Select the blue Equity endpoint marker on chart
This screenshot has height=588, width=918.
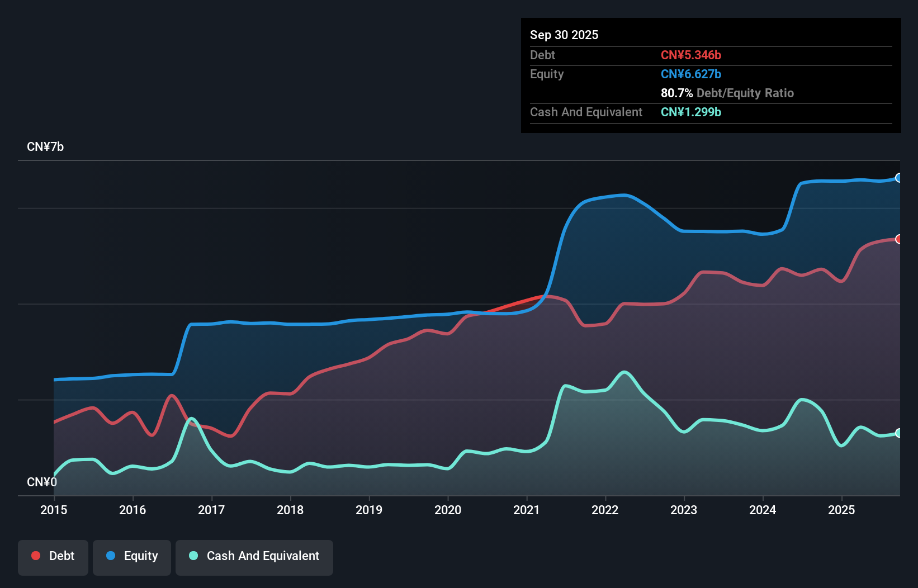[899, 178]
